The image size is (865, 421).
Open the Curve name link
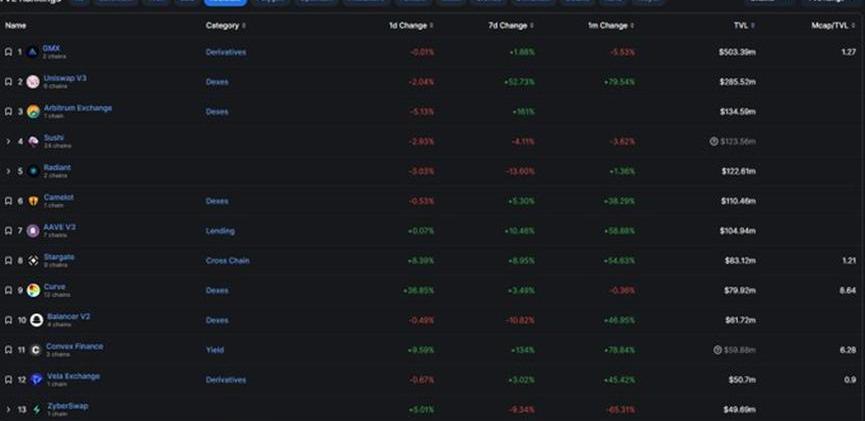55,287
